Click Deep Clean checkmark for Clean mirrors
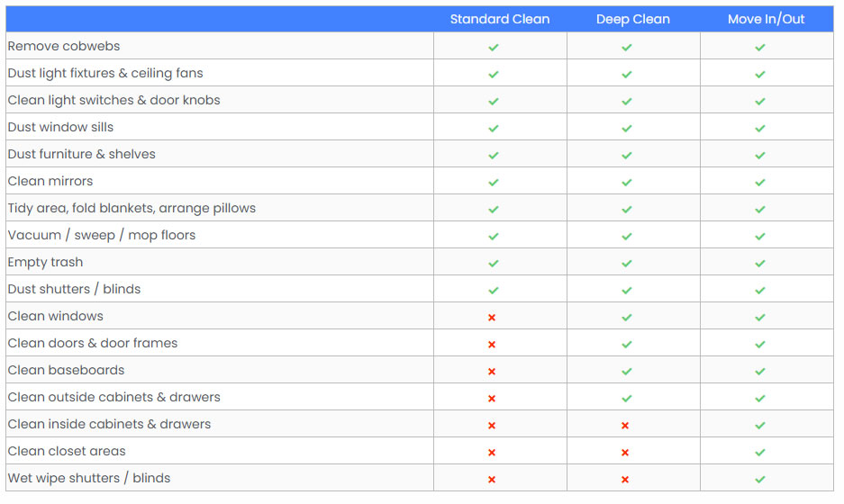This screenshot has width=844, height=504. tap(626, 182)
